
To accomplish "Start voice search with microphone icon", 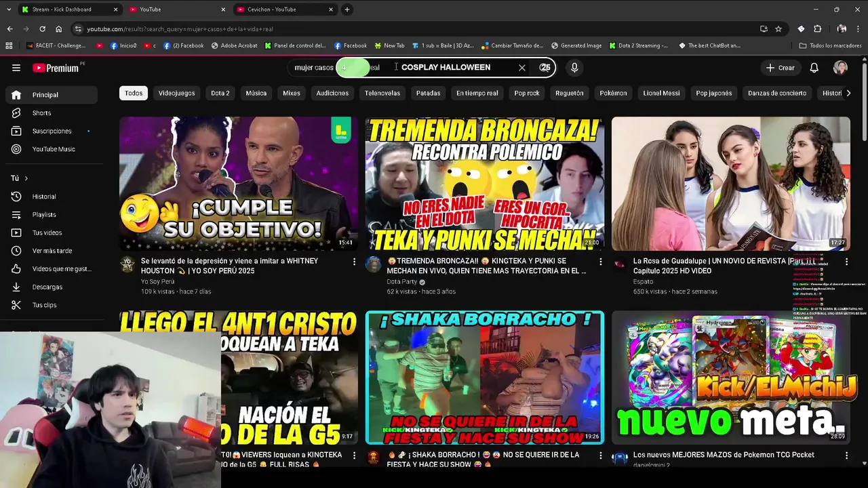I will [574, 68].
